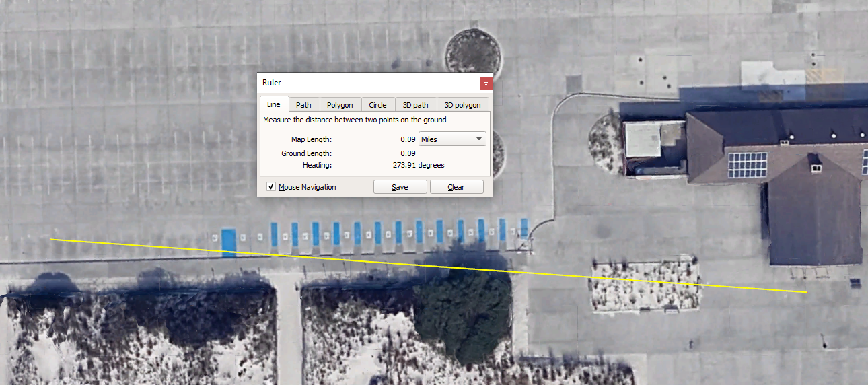The image size is (868, 385).
Task: Switch to the Line tab
Action: [x=273, y=104]
